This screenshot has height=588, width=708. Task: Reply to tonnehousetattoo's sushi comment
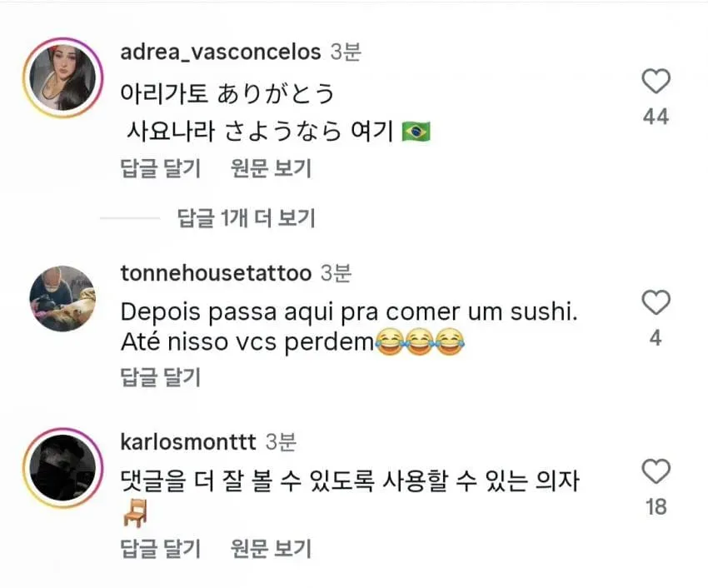pyautogui.click(x=160, y=377)
